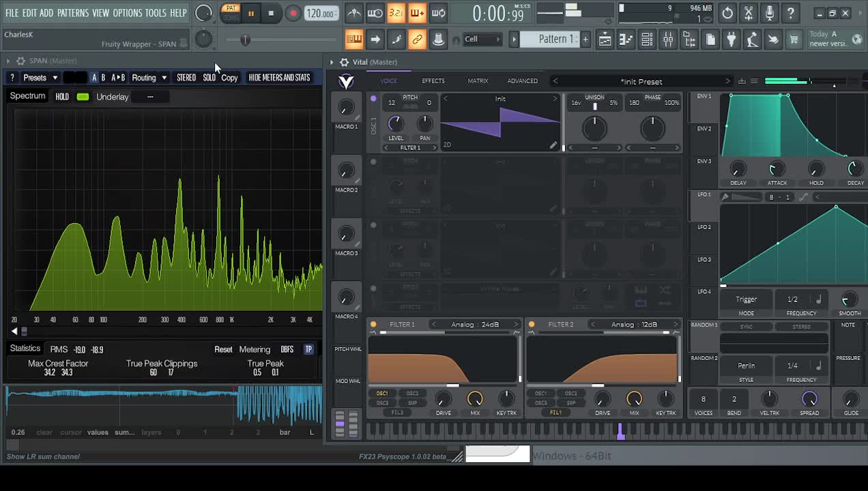The image size is (868, 491).
Task: Click the shopping cart content library icon
Action: click(794, 40)
